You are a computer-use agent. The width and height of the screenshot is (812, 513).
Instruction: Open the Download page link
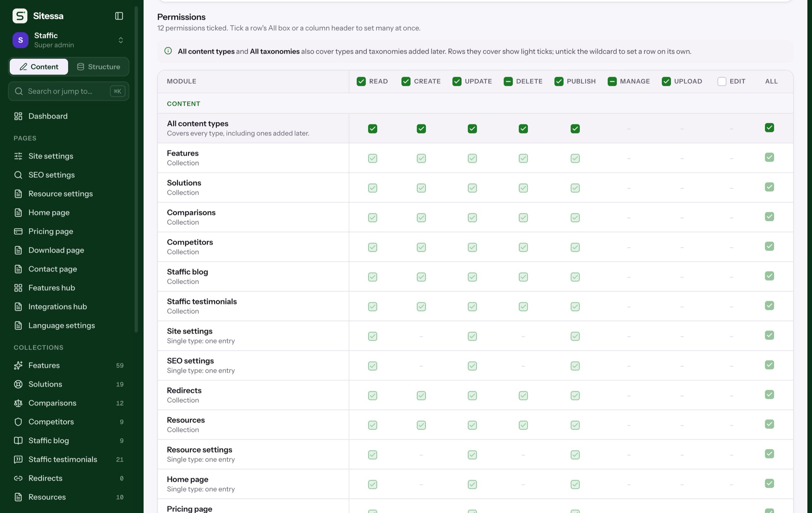(69, 250)
